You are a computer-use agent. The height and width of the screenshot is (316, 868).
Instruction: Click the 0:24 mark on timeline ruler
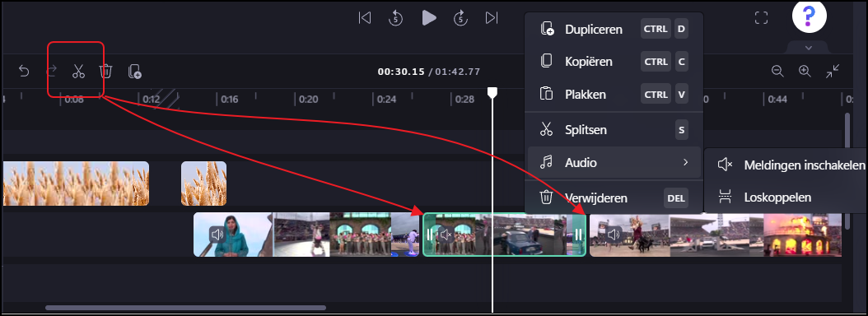[387, 100]
